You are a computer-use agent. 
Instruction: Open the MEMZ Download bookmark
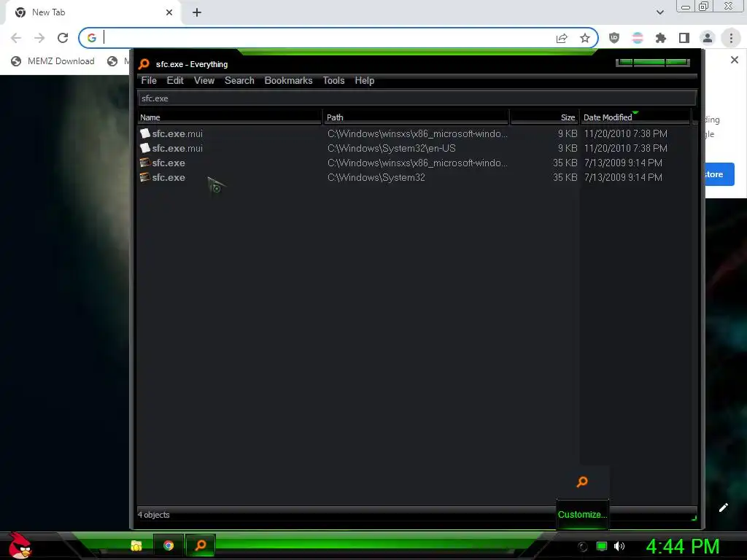[x=53, y=61]
